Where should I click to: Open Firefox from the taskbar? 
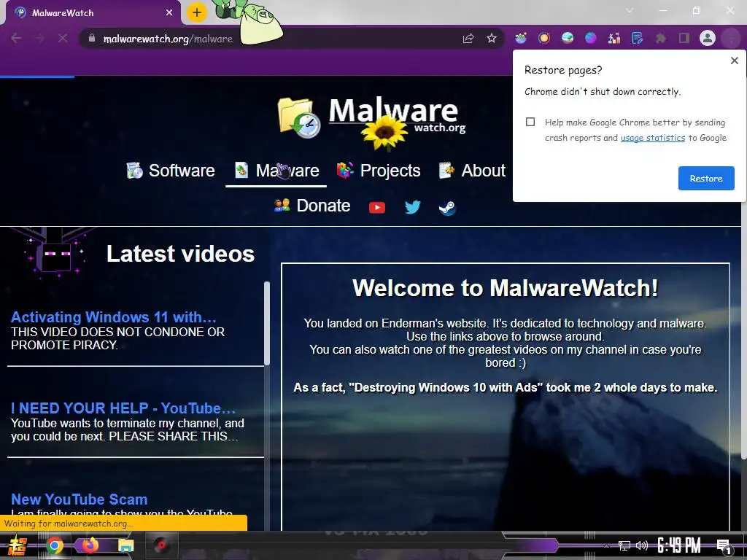coord(90,545)
